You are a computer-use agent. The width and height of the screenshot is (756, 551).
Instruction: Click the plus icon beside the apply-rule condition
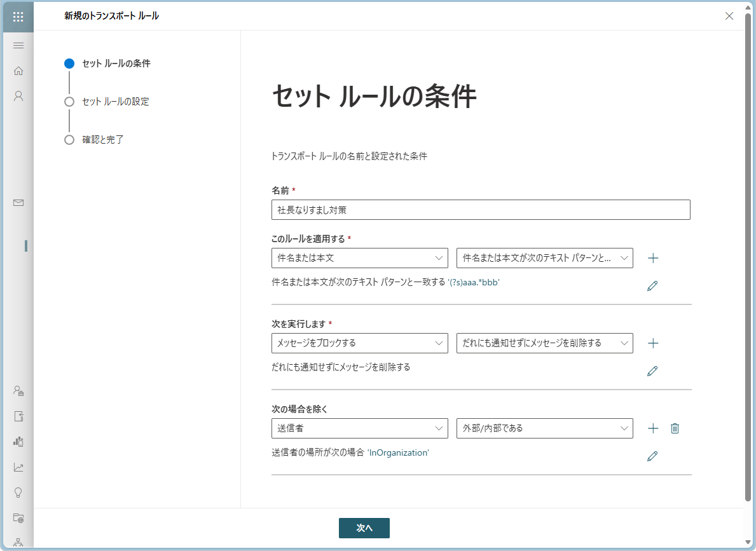(x=652, y=258)
